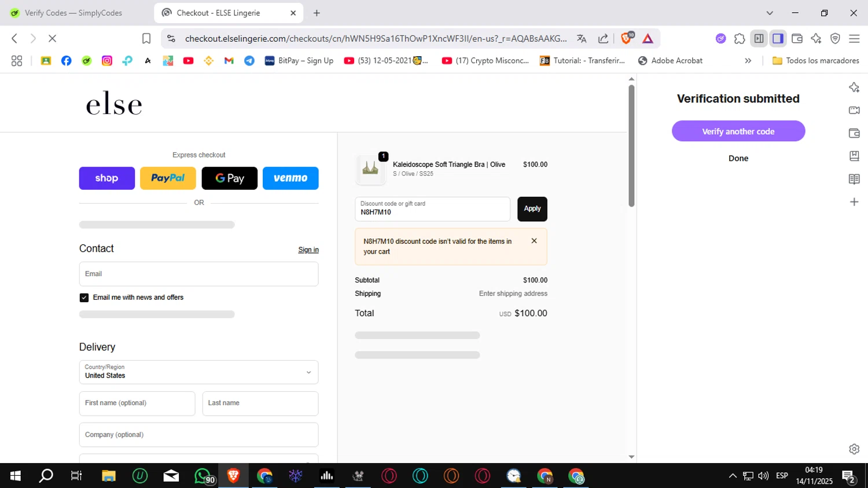Expand hidden bookmarks with double chevron
This screenshot has width=868, height=488.
point(748,61)
